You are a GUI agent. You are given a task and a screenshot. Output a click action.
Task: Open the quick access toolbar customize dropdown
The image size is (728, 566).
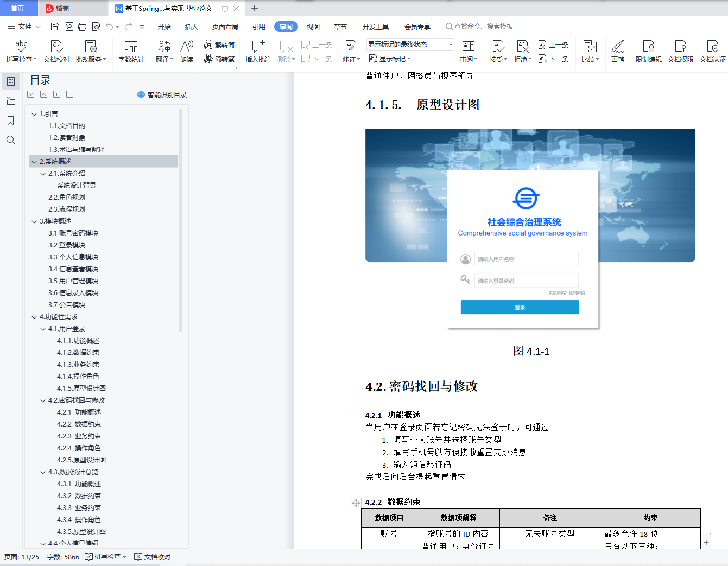click(x=142, y=27)
